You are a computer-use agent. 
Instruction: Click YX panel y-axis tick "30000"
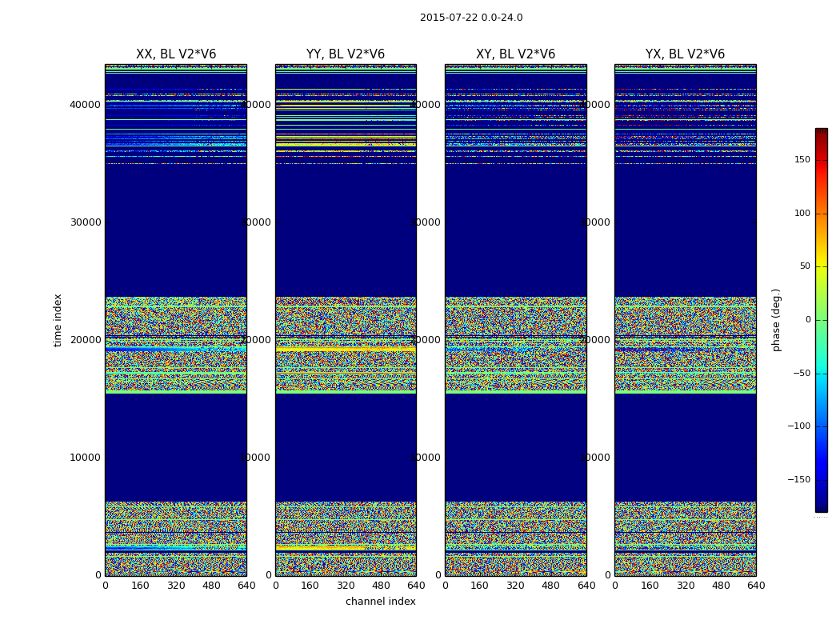click(x=594, y=222)
